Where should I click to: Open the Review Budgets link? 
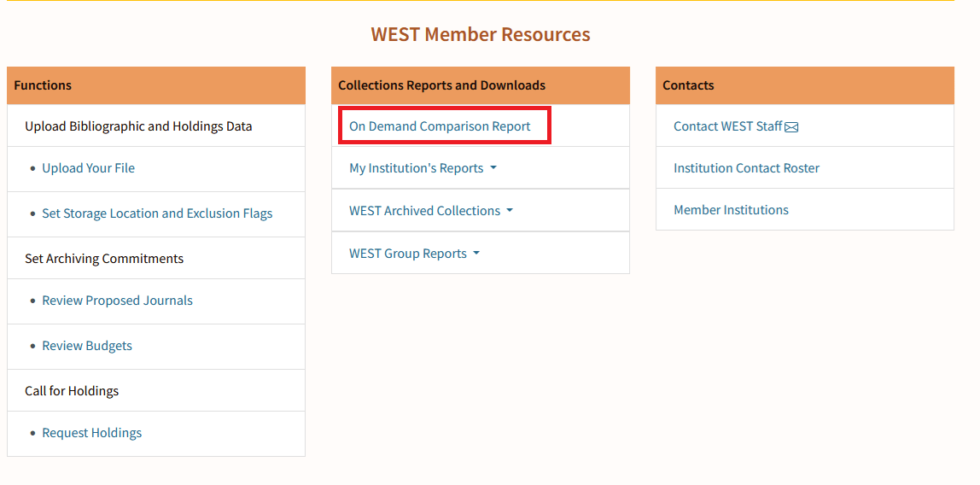[x=87, y=346]
